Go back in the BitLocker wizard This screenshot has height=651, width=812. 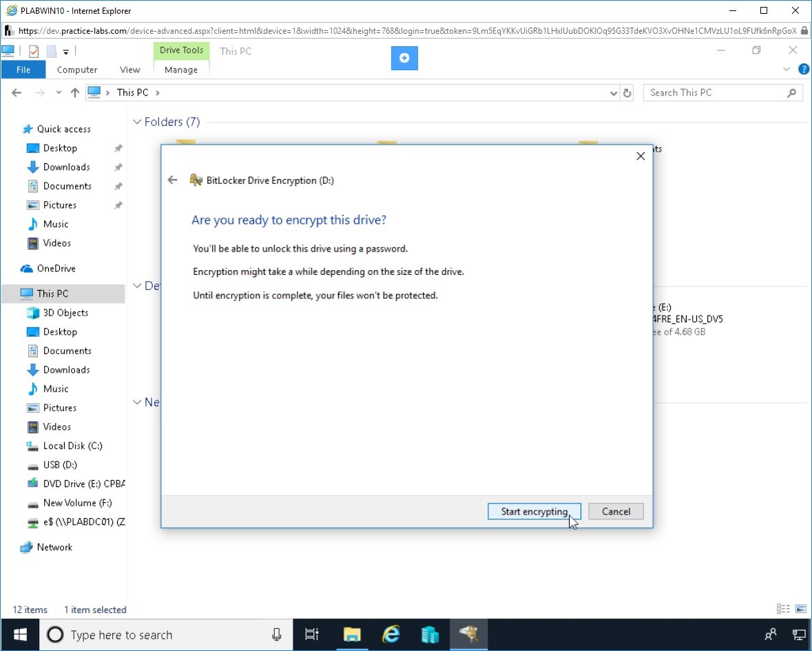click(172, 180)
